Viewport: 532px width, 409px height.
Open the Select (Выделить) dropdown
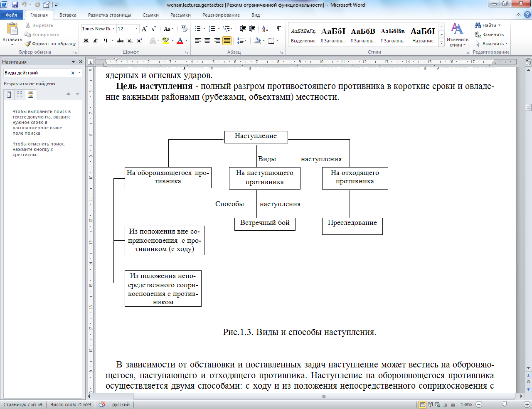click(x=492, y=44)
